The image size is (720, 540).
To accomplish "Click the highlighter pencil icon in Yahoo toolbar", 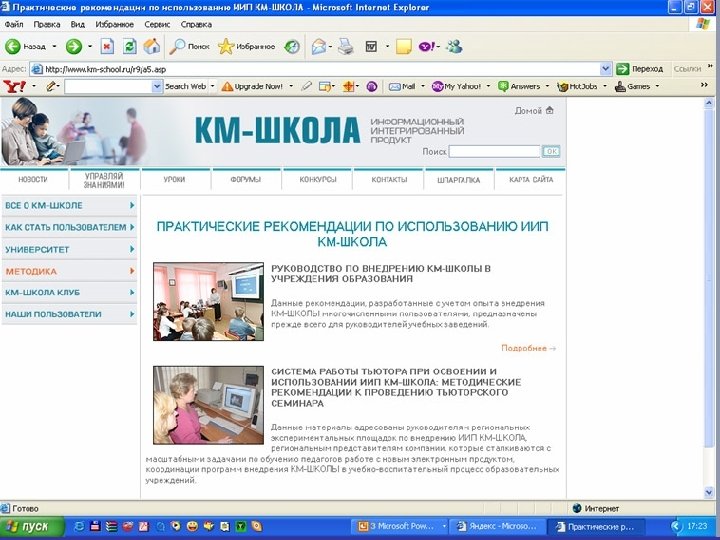I will click(x=306, y=86).
